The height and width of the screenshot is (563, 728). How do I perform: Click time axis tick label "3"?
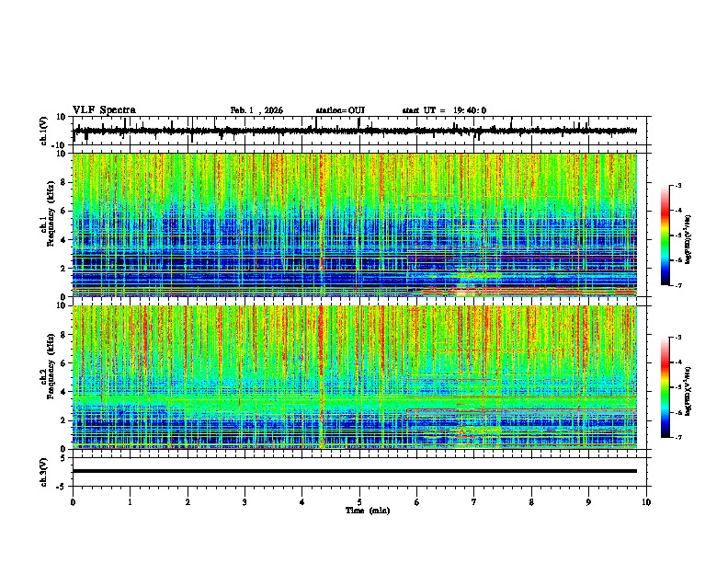pyautogui.click(x=245, y=502)
